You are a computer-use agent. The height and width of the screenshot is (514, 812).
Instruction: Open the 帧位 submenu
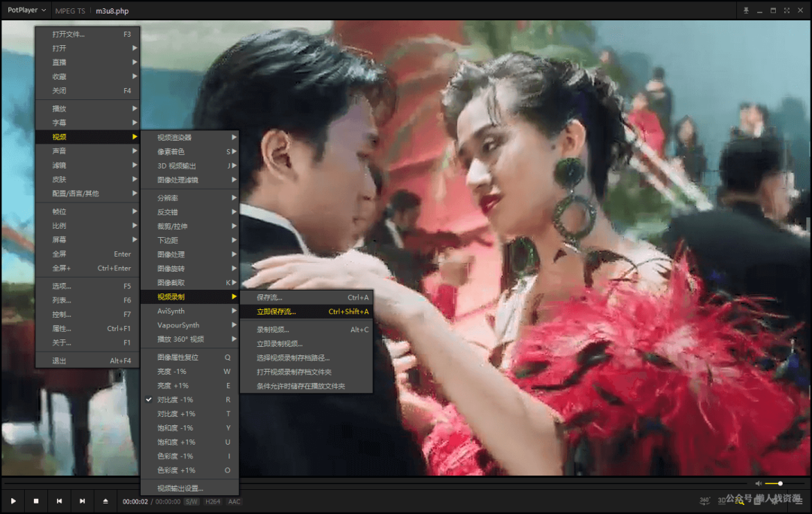click(x=87, y=211)
